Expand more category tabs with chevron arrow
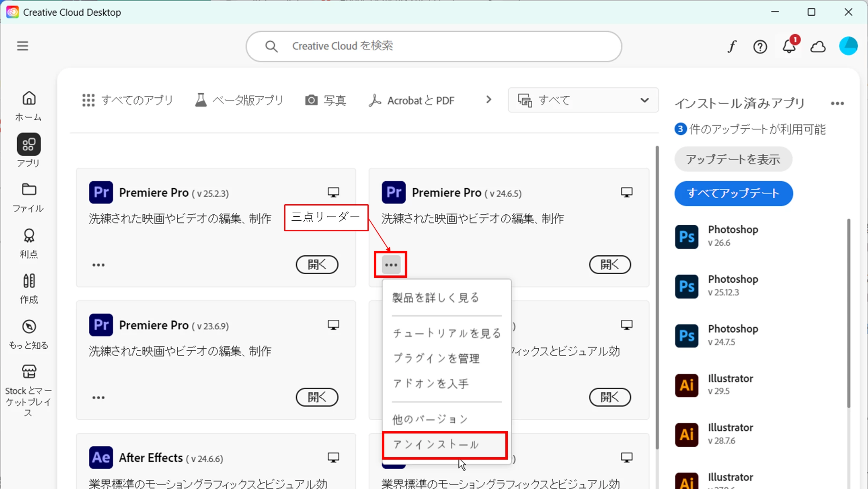The image size is (868, 489). pos(488,99)
